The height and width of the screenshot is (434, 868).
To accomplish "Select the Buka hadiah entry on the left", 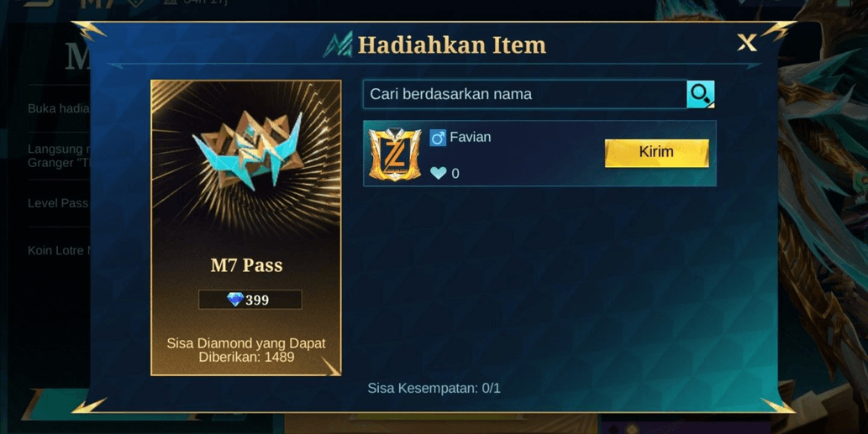I will (58, 108).
